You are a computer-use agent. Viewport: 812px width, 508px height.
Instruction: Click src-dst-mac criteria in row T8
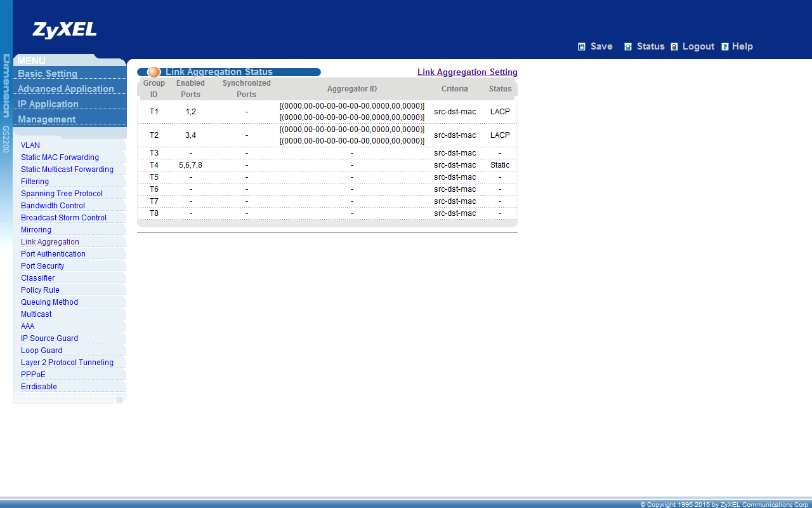pos(455,213)
